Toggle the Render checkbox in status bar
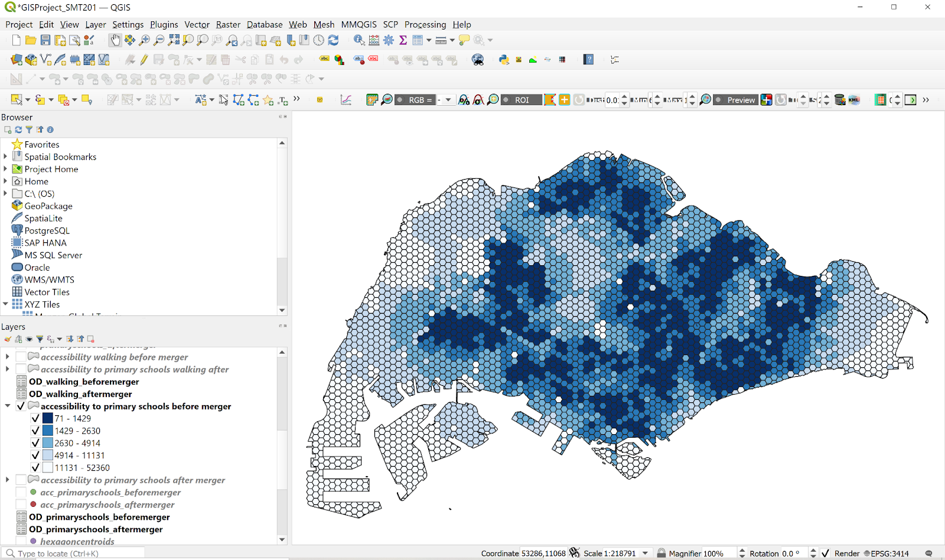Screen dimensions: 945x560 click(825, 554)
